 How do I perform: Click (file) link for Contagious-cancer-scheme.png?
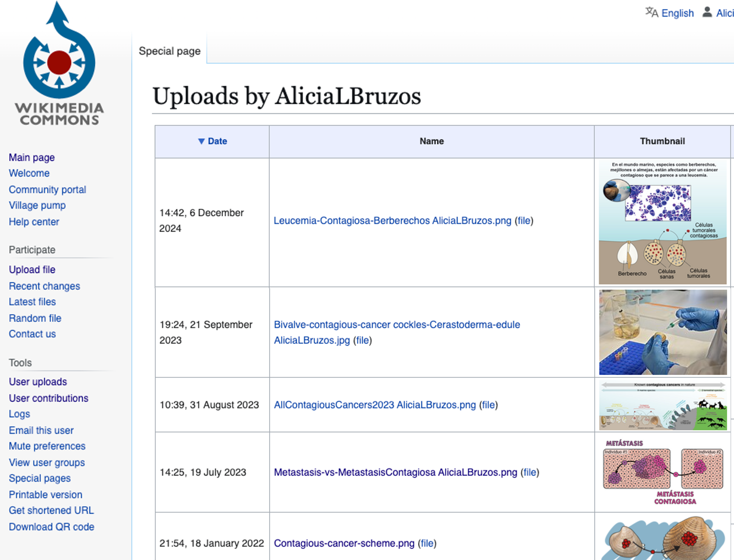tap(427, 543)
